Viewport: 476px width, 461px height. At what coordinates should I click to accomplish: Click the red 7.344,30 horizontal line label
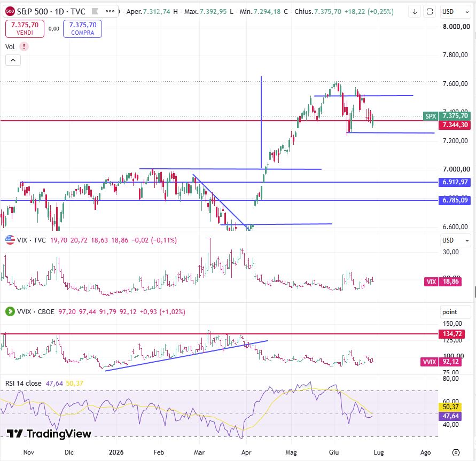tap(455, 125)
